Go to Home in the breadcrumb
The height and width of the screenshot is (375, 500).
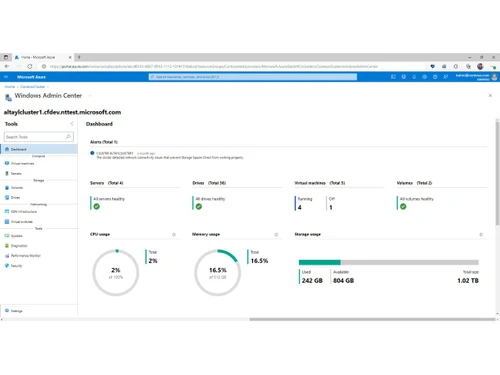10,87
